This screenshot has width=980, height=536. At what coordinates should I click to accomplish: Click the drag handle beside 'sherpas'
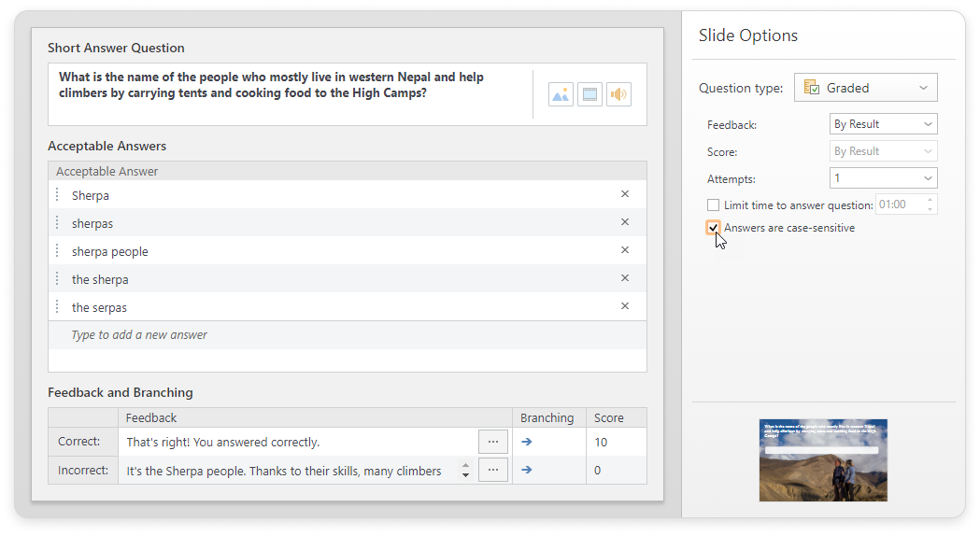pos(57,223)
